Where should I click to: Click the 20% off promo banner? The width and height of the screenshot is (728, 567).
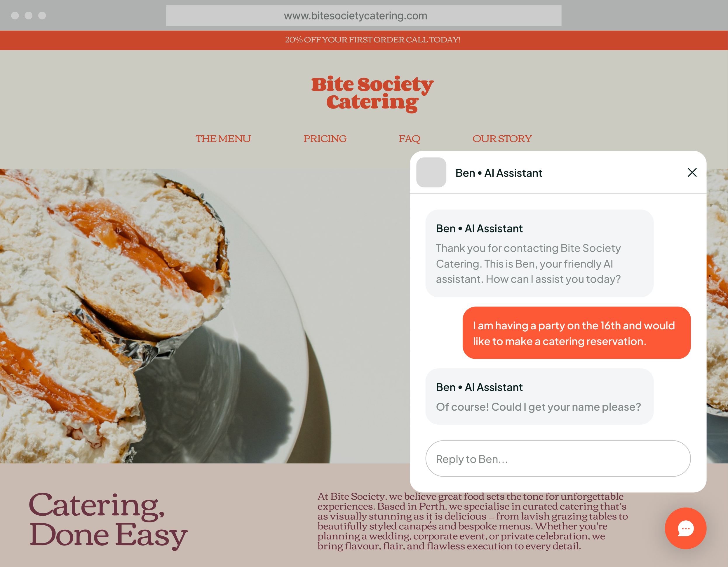(x=364, y=40)
